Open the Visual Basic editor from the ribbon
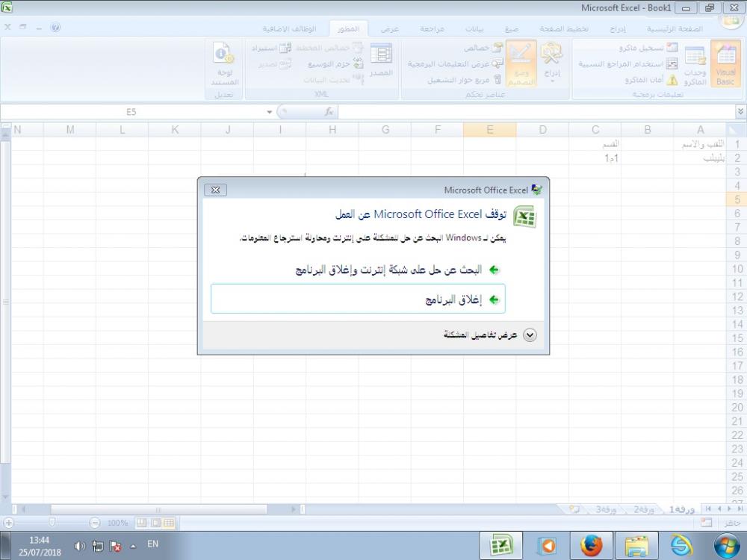Viewport: 747px width, 560px height. point(725,63)
